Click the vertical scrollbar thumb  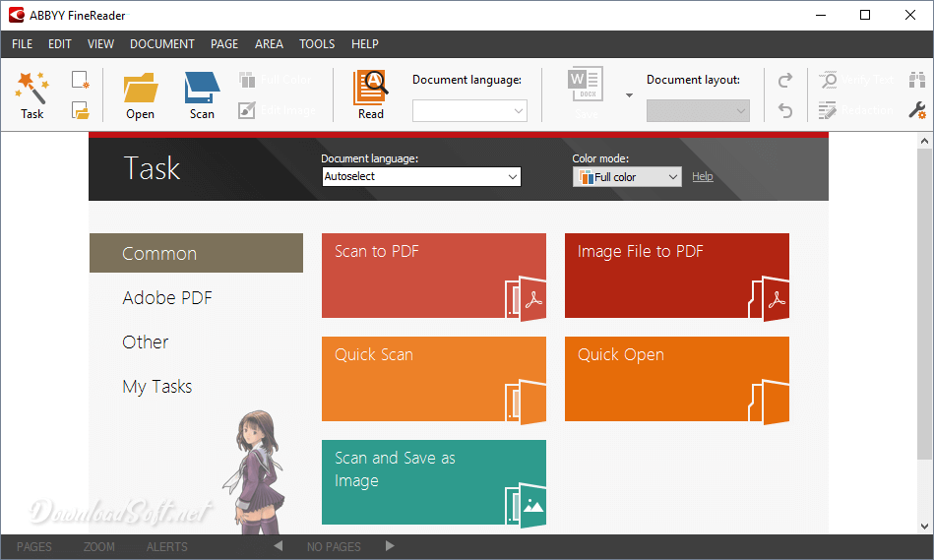point(924,304)
